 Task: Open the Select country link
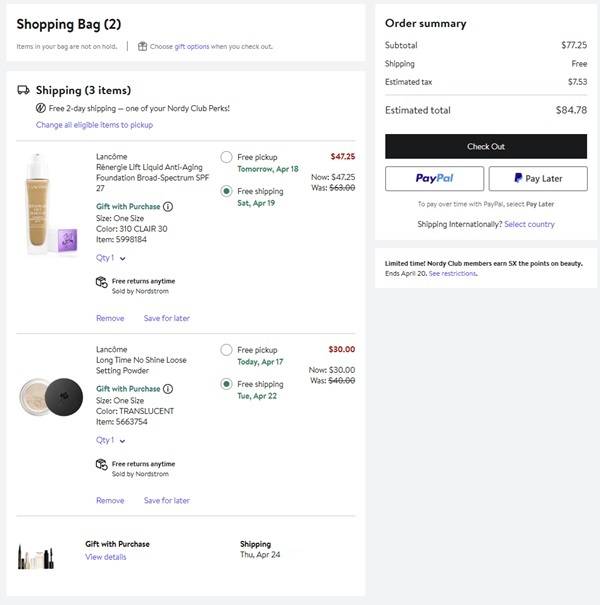tap(529, 224)
